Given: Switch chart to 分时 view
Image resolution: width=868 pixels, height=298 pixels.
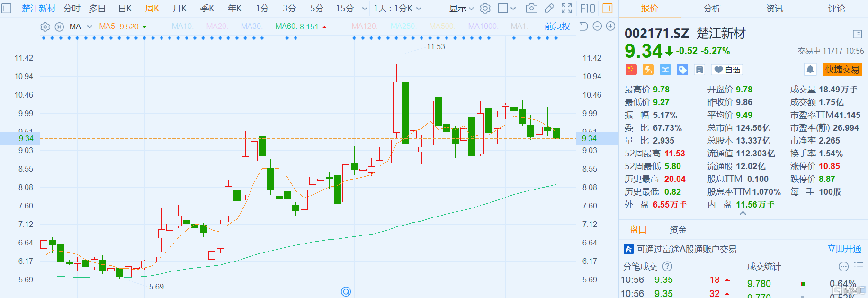Looking at the screenshot, I should click(x=72, y=9).
